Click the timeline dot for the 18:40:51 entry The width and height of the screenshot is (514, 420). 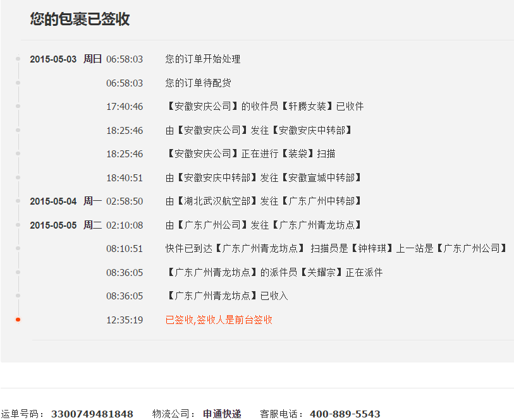point(18,177)
